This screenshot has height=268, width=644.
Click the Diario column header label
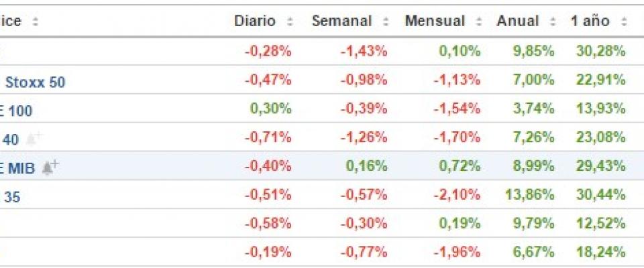255,21
